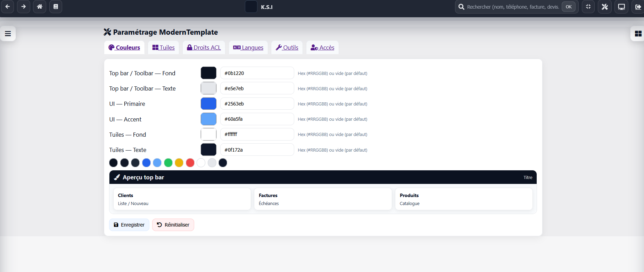Image resolution: width=644 pixels, height=272 pixels.
Task: Choose the light gray circle in the palette row
Action: (x=212, y=163)
